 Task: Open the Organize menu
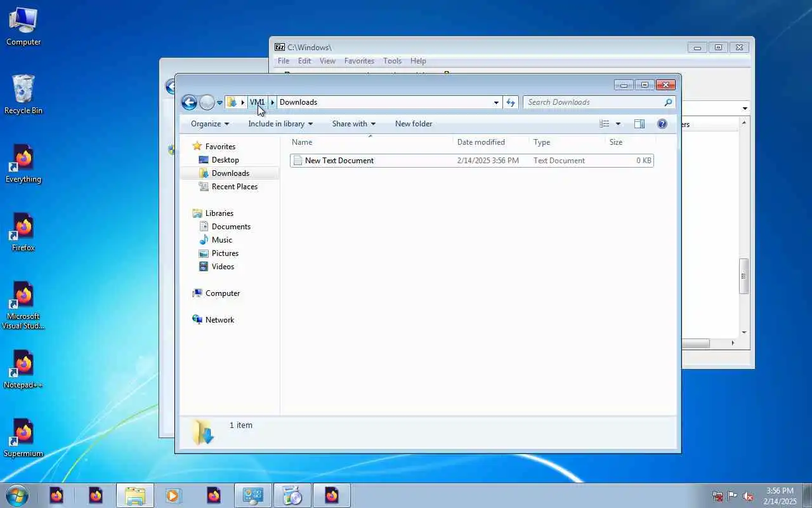click(210, 124)
